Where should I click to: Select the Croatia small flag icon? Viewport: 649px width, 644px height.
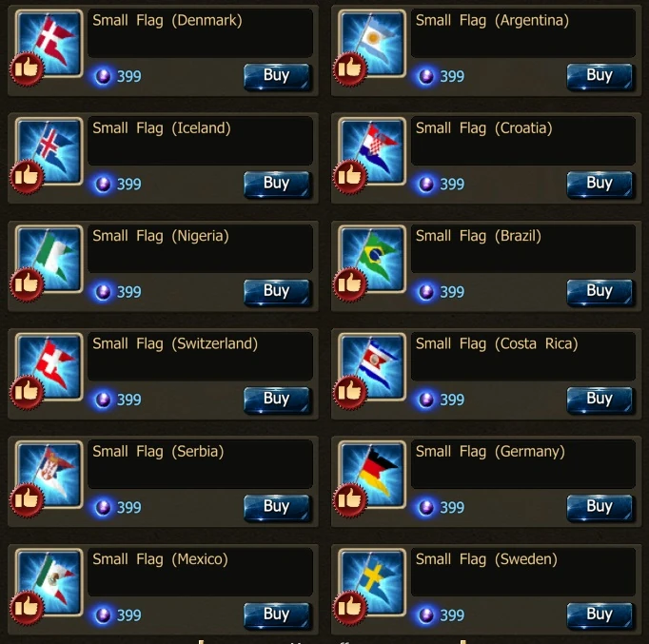click(x=372, y=151)
